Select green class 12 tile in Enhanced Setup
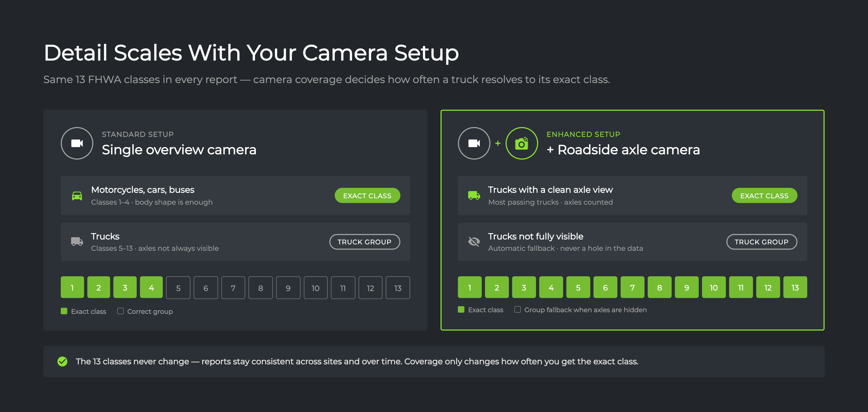Screen dimensions: 868x412 (768, 287)
